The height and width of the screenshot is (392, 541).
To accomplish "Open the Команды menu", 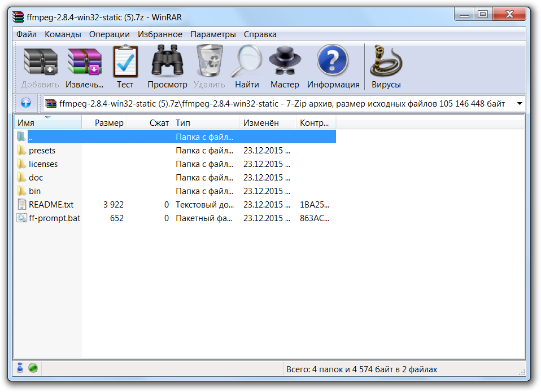I will tap(63, 34).
